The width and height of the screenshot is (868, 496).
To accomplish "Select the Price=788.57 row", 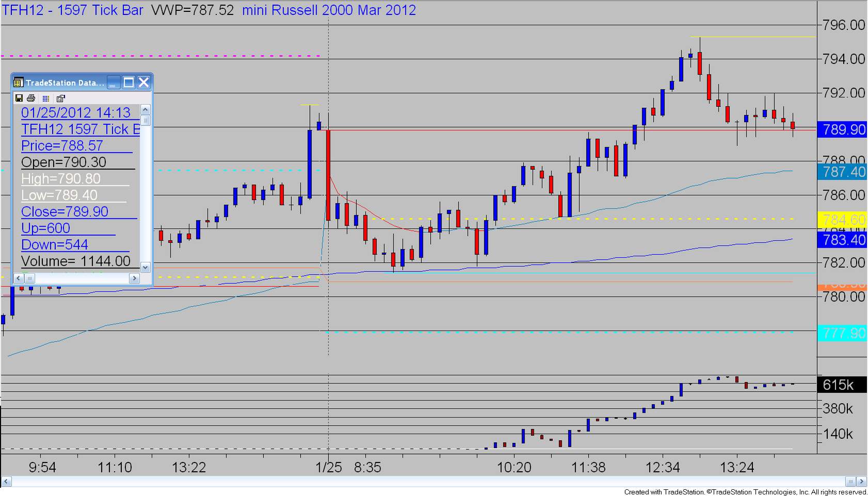I will (62, 146).
